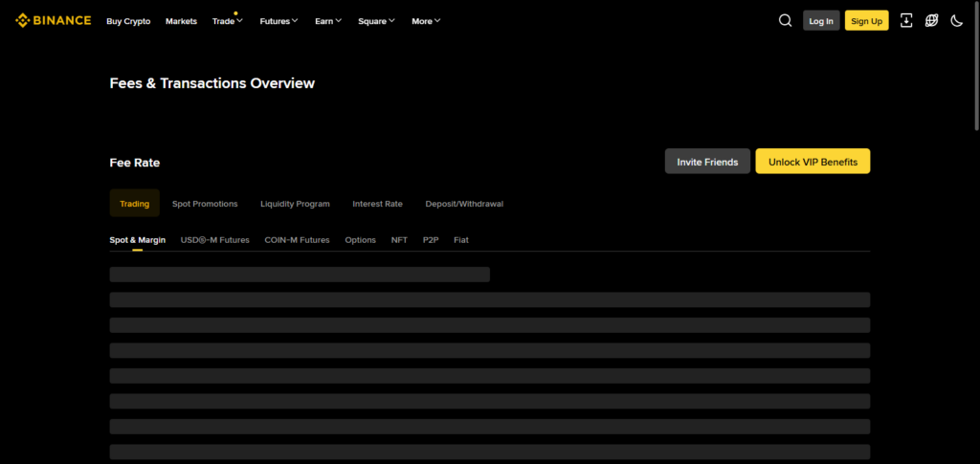
Task: Select the P2P fee sub-tab
Action: (x=431, y=240)
